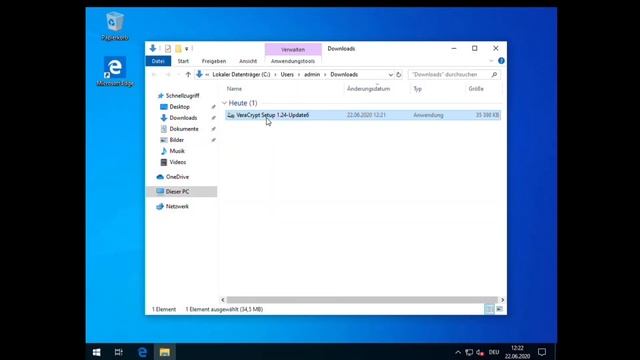Open recent locations dropdown arrow
Screen dimensions: 640x360
pyautogui.click(x=178, y=75)
